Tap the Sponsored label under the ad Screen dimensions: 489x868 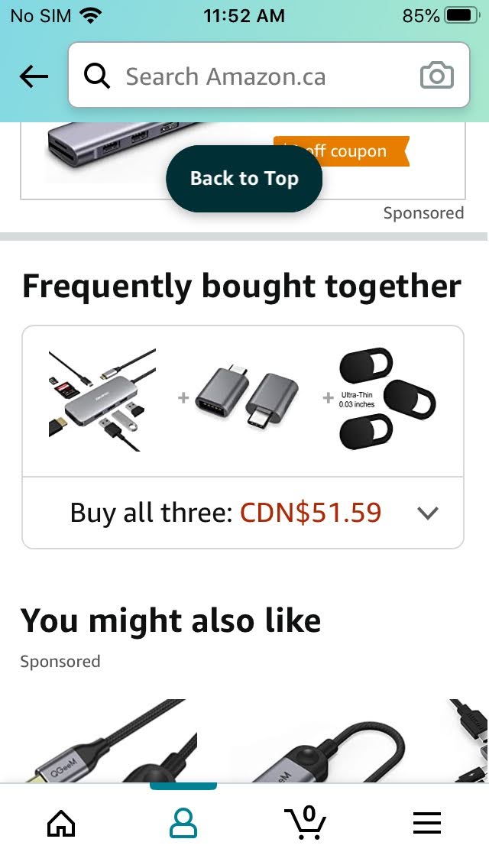[423, 213]
